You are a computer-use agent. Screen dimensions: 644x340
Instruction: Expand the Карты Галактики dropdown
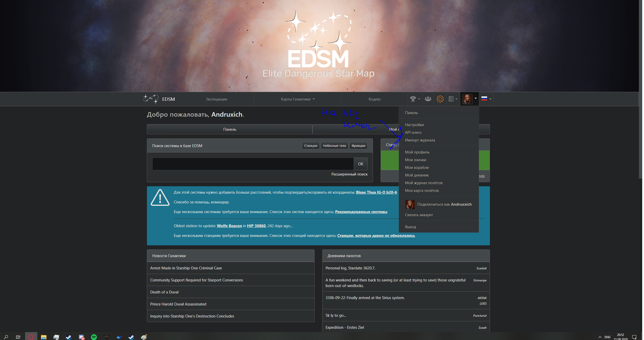298,99
